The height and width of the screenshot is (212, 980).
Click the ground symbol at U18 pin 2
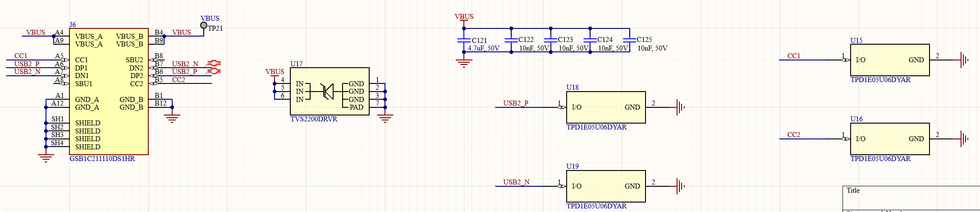point(681,107)
